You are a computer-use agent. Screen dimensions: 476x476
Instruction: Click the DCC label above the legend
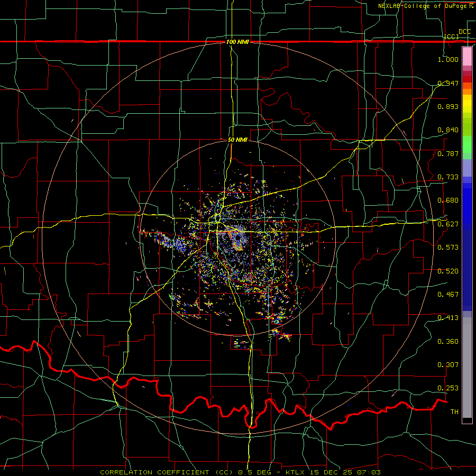tap(464, 32)
